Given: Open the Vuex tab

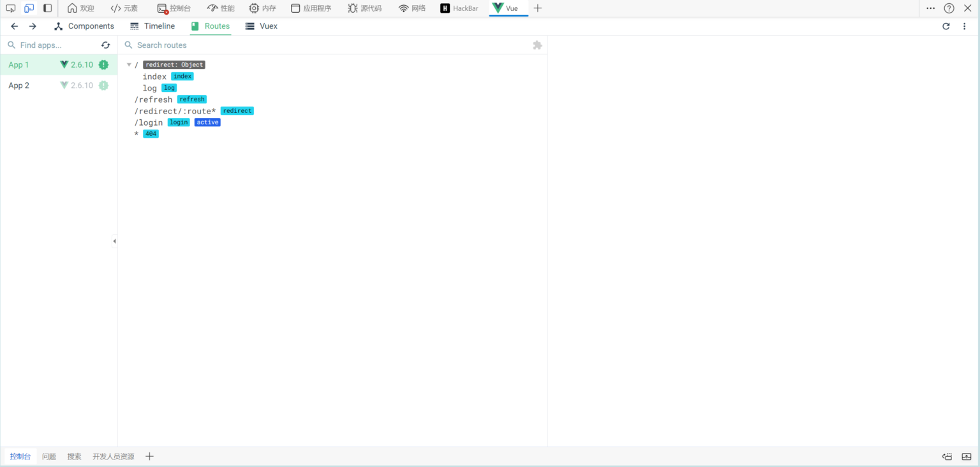Looking at the screenshot, I should tap(262, 26).
